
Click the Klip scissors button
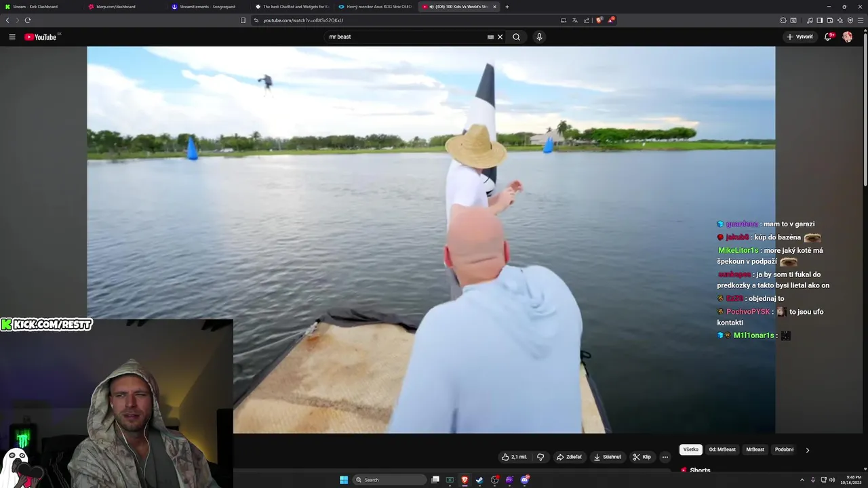(642, 457)
